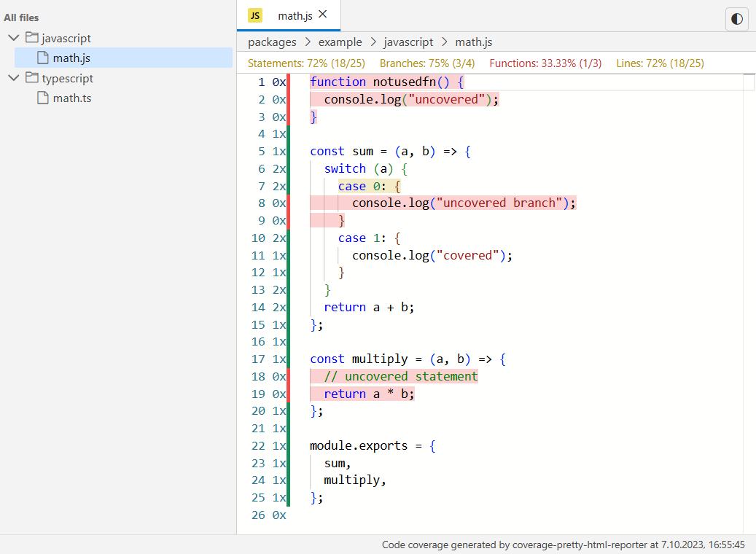756x554 pixels.
Task: Click line number 1 in gutter
Action: tap(261, 82)
